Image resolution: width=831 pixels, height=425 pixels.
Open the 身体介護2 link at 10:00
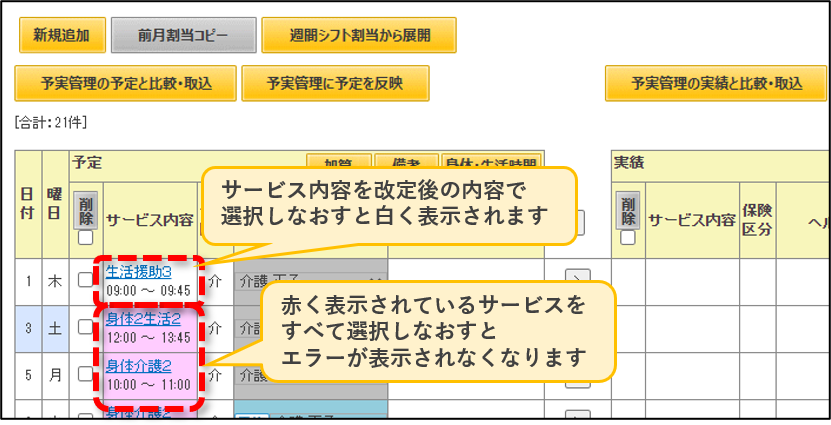(x=139, y=366)
